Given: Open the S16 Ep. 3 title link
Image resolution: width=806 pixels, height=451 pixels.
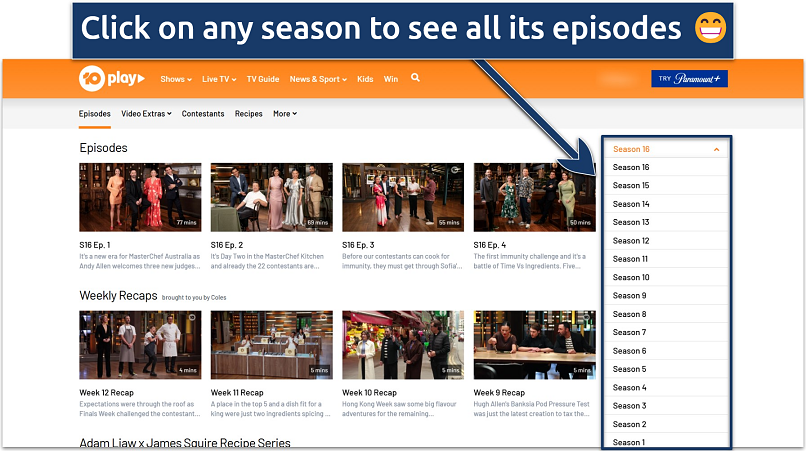Looking at the screenshot, I should click(358, 245).
